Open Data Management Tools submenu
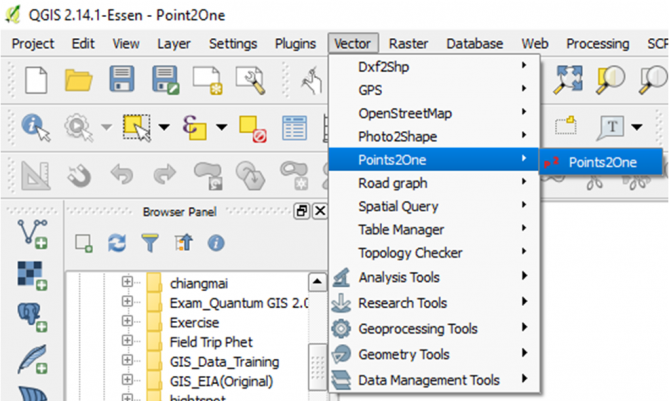 434,380
